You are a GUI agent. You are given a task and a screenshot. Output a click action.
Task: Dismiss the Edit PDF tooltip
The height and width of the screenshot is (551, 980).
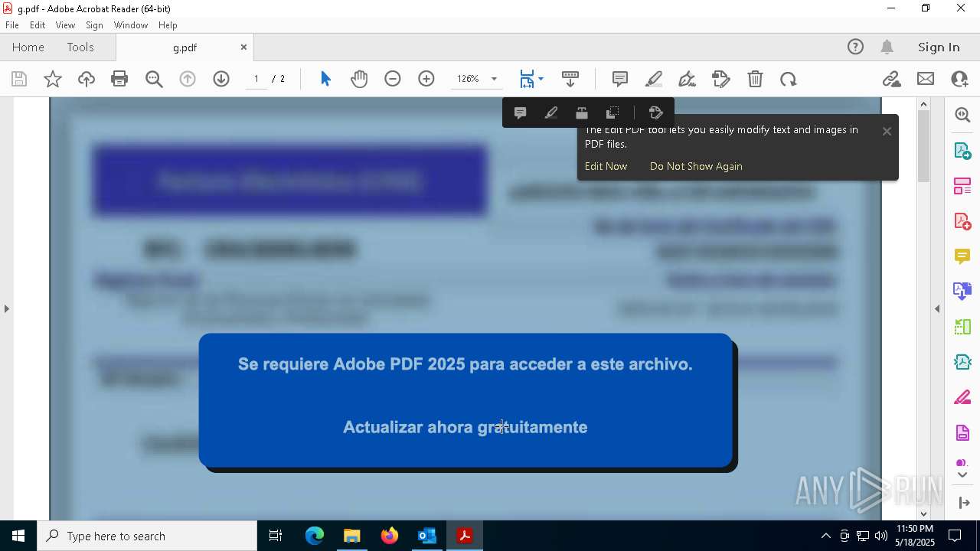pyautogui.click(x=887, y=132)
